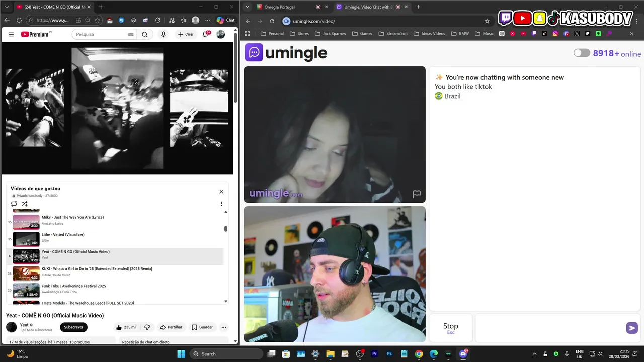This screenshot has width=644, height=362.
Task: Open Discord from the taskbar
Action: 463,354
